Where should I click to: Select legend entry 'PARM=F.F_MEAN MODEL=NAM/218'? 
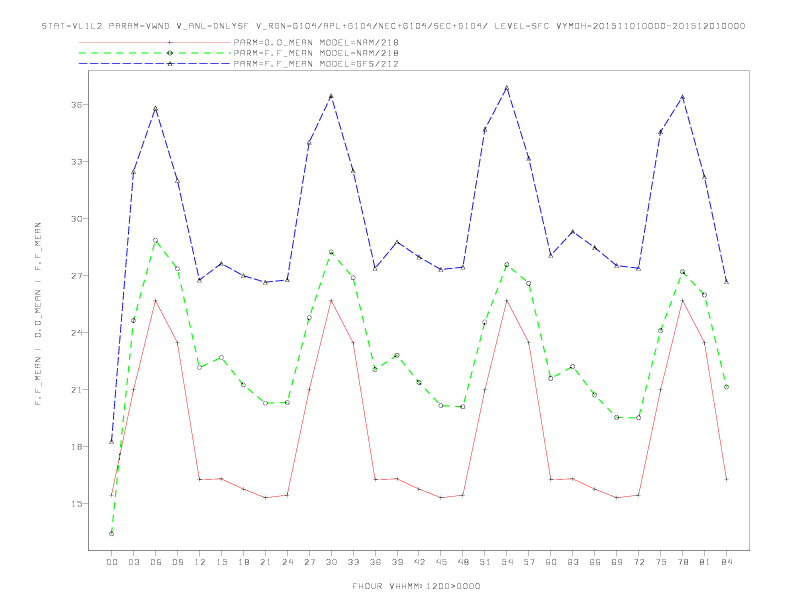pos(316,53)
